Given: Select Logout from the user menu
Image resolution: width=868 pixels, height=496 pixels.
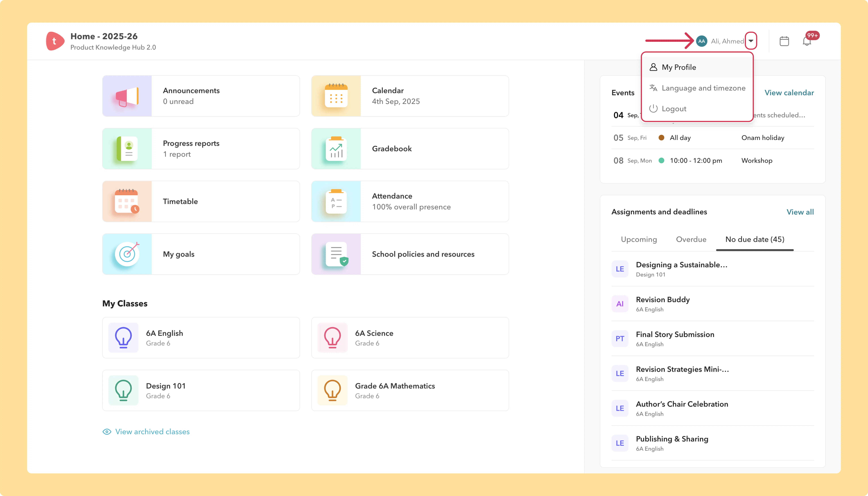Looking at the screenshot, I should point(697,109).
